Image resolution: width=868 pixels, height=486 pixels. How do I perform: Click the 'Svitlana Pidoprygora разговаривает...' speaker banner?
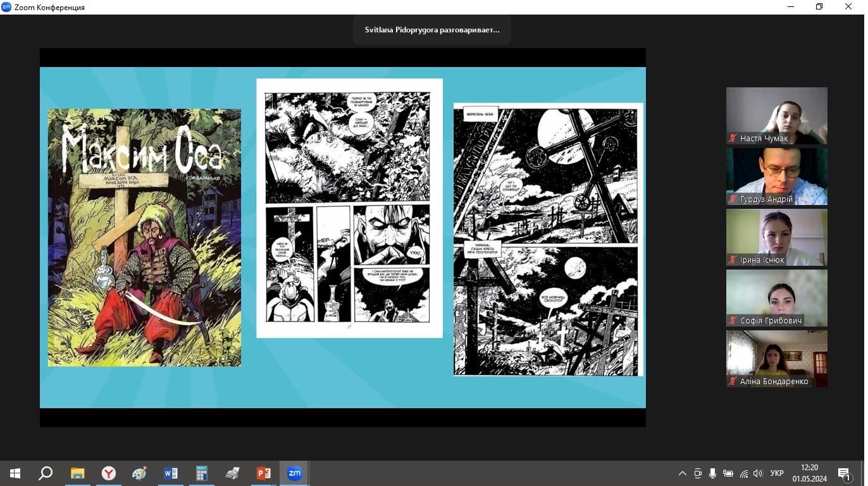(x=432, y=30)
